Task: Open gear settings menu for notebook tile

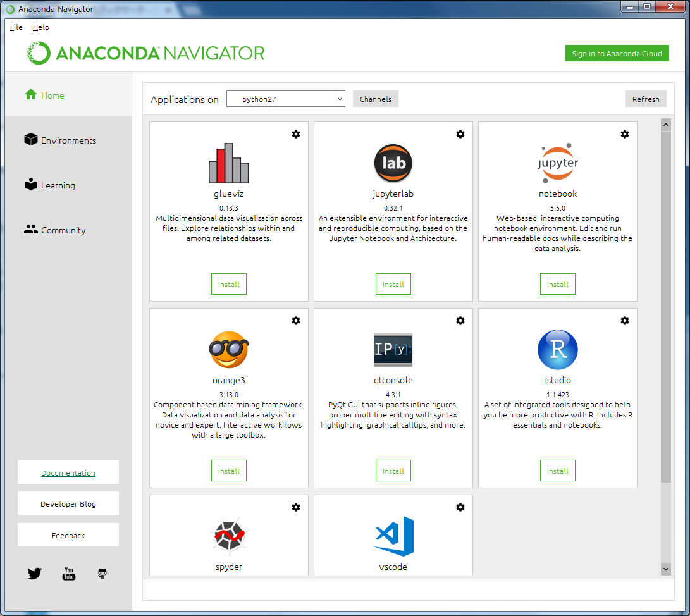Action: [624, 134]
